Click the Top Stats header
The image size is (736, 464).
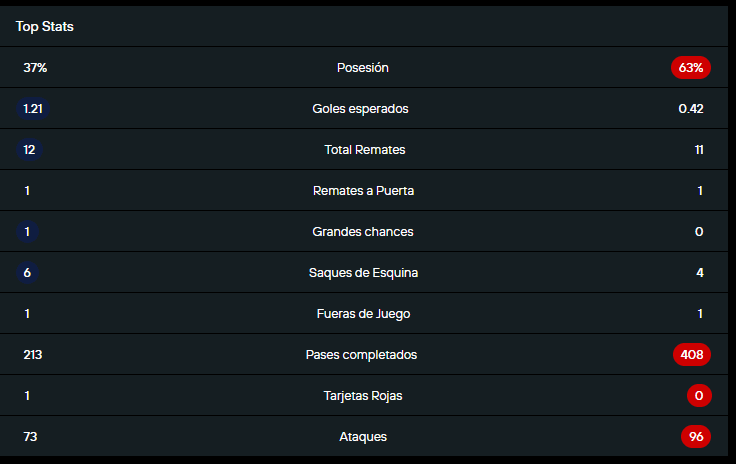(x=44, y=27)
